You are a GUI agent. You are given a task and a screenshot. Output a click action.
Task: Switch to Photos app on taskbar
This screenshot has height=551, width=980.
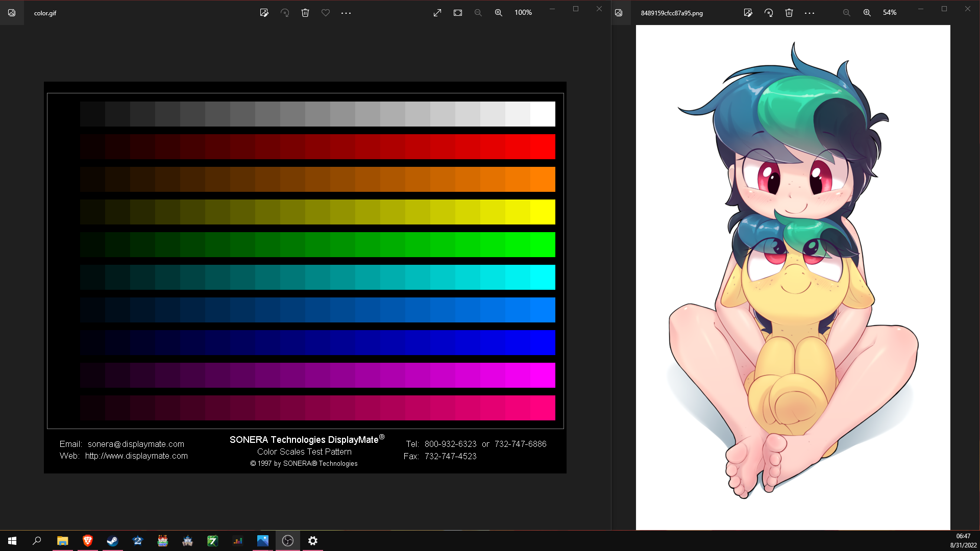pos(263,541)
